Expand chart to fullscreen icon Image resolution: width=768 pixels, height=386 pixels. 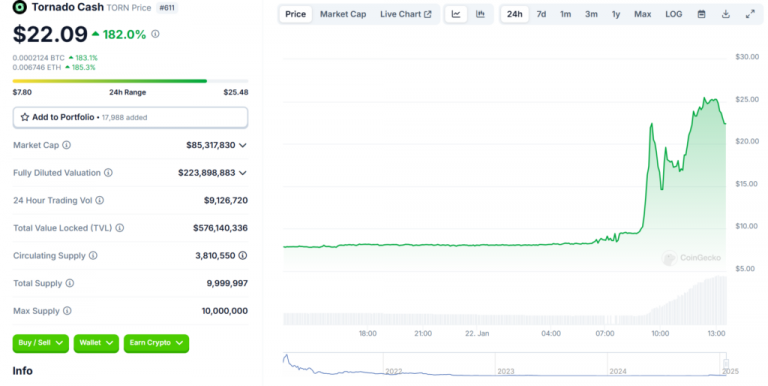point(750,14)
